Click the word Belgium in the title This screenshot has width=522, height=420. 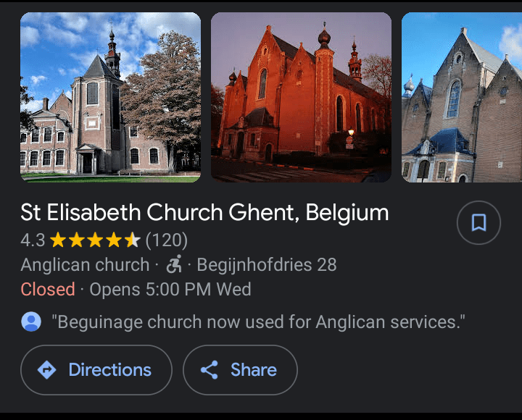pos(347,213)
